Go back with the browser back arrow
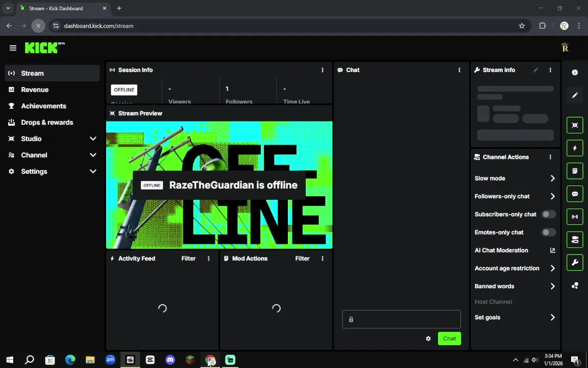This screenshot has width=588, height=368. [x=9, y=26]
